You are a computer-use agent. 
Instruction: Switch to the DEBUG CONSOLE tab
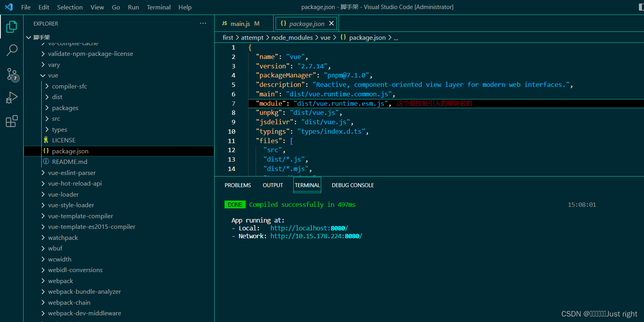click(x=353, y=185)
